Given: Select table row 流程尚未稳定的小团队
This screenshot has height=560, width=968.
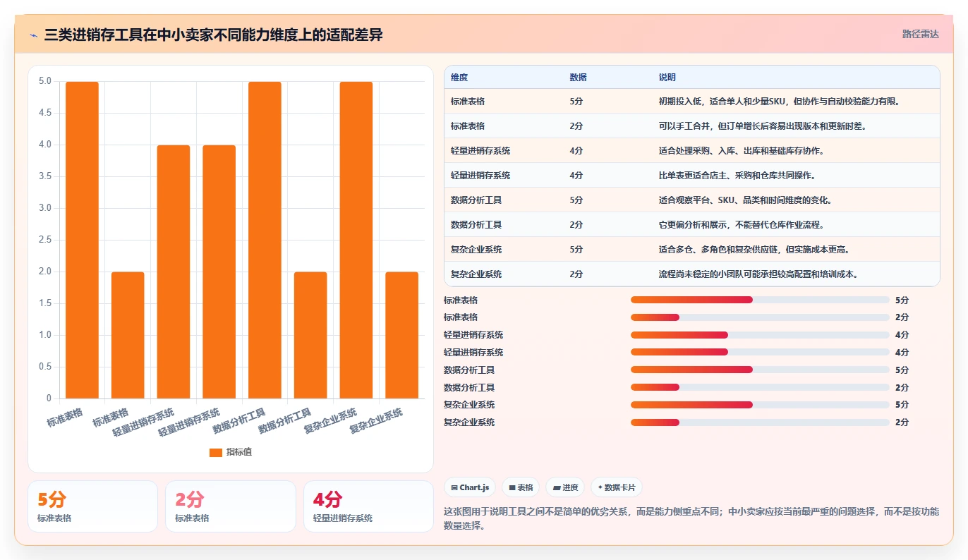Looking at the screenshot, I should (x=692, y=274).
